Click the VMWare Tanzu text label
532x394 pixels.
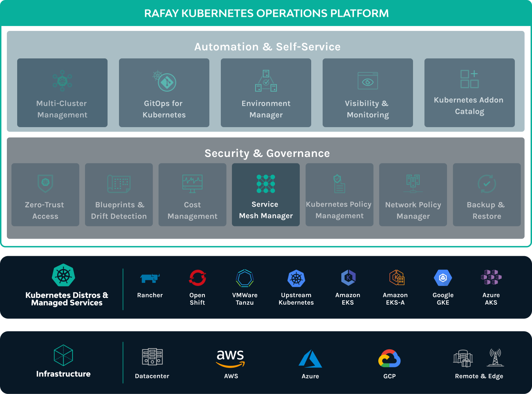point(245,299)
